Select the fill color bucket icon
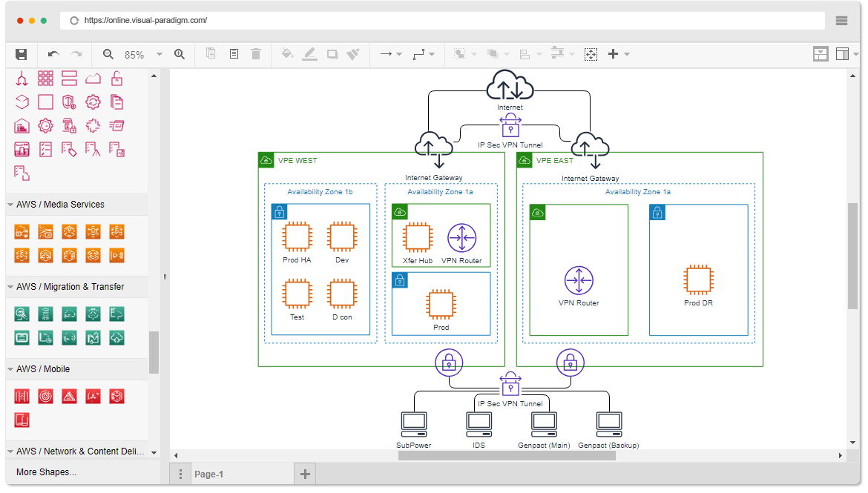Viewport: 868px width, 493px height. [288, 54]
